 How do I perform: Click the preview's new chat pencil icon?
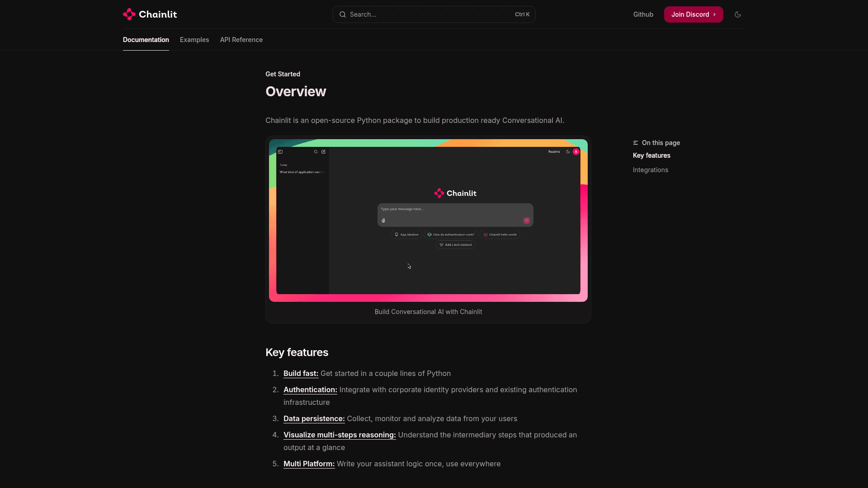[x=324, y=152]
